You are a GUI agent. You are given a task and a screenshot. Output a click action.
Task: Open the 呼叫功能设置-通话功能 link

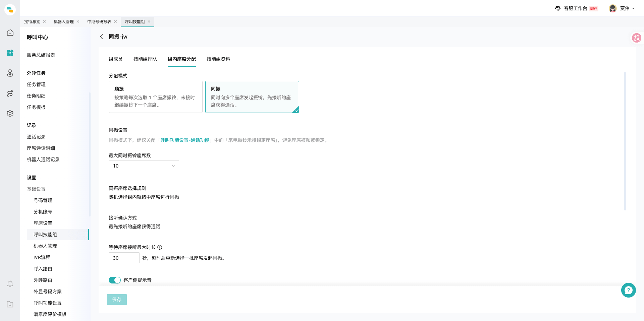(185, 140)
